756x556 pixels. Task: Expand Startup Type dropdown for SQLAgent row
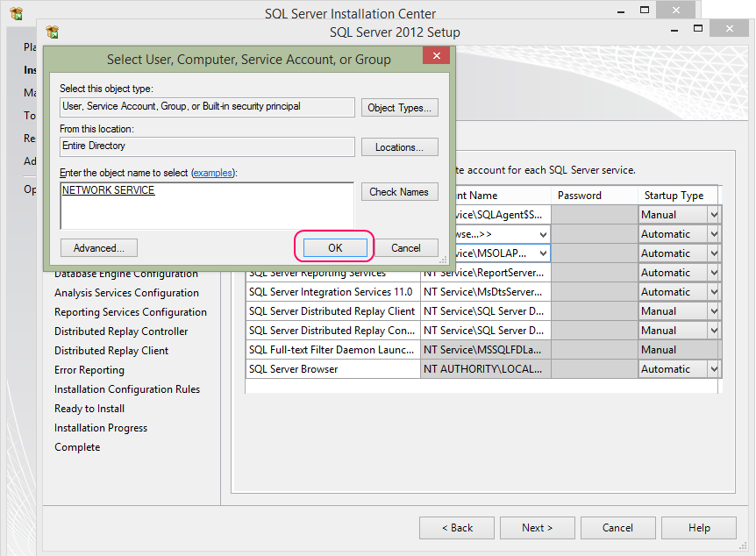coord(714,215)
